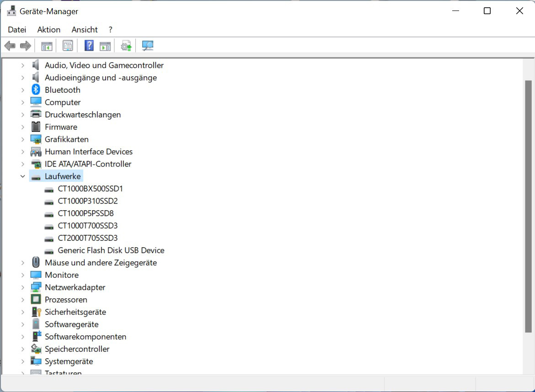Select the CT1000BX500SSD1 drive
The image size is (535, 392).
click(90, 189)
